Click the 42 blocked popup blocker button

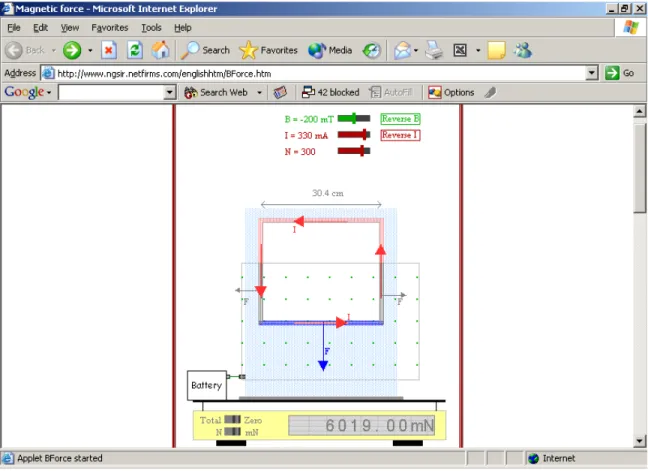pyautogui.click(x=330, y=92)
